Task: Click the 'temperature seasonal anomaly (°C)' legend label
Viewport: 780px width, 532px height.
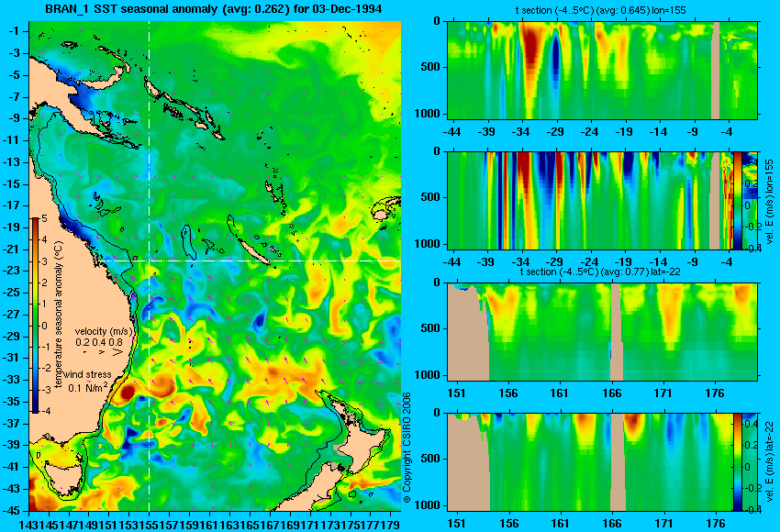Action: 59,315
